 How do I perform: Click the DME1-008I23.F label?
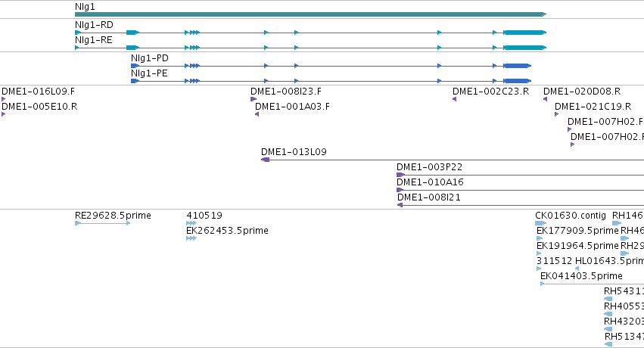(x=286, y=91)
